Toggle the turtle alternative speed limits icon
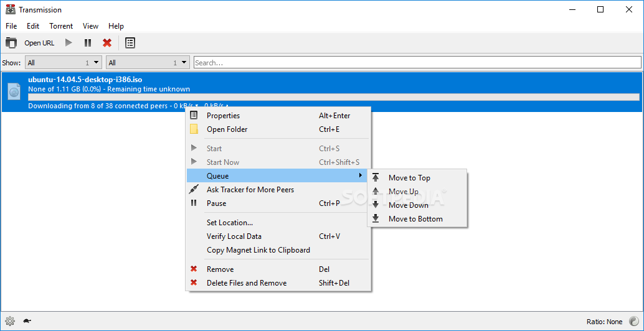Screen dimensions: 644x331 (27, 321)
